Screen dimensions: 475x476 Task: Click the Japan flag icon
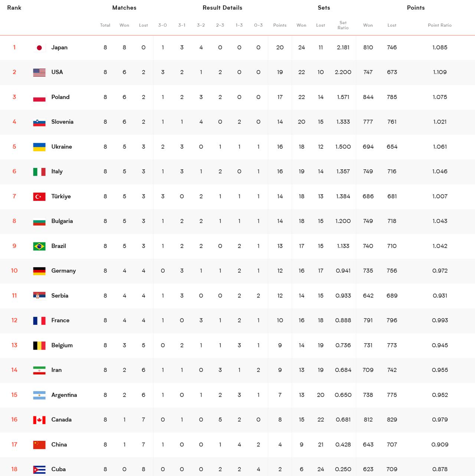pos(39,47)
